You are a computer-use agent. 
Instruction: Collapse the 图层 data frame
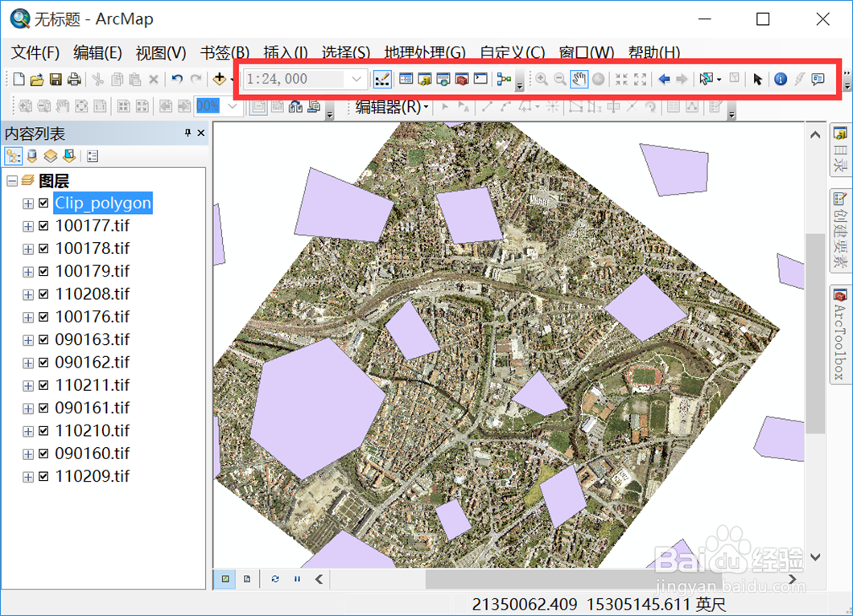[x=12, y=181]
